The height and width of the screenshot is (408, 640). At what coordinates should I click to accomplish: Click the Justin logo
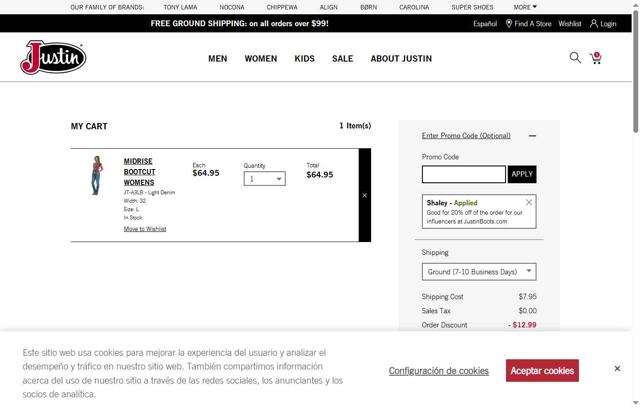(x=53, y=58)
